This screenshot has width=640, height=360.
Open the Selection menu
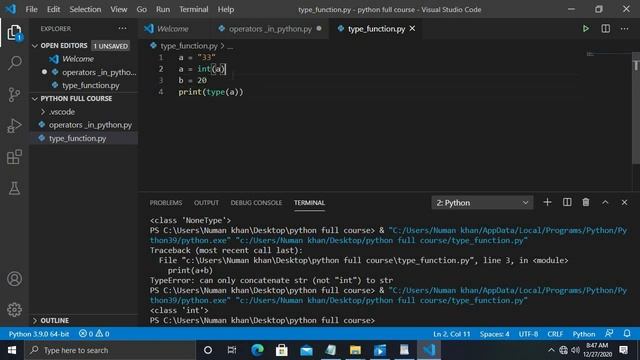(85, 9)
